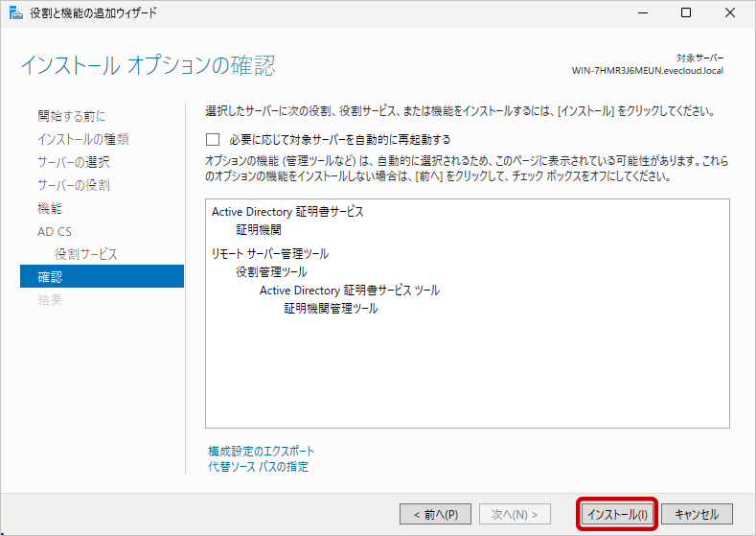The image size is (756, 536).
Task: Select the インストールの種類 step in sidebar
Action: 83,139
